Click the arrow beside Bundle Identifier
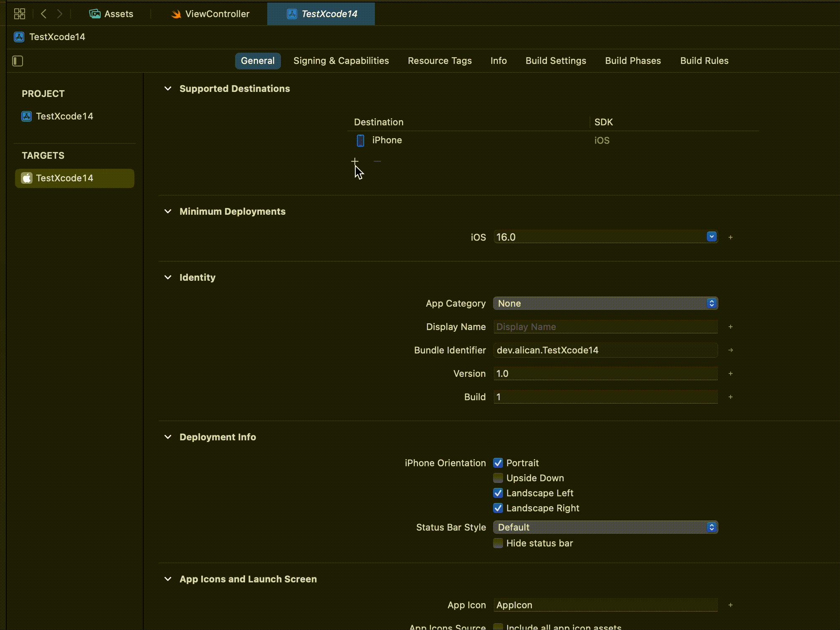The width and height of the screenshot is (840, 630). pyautogui.click(x=731, y=350)
